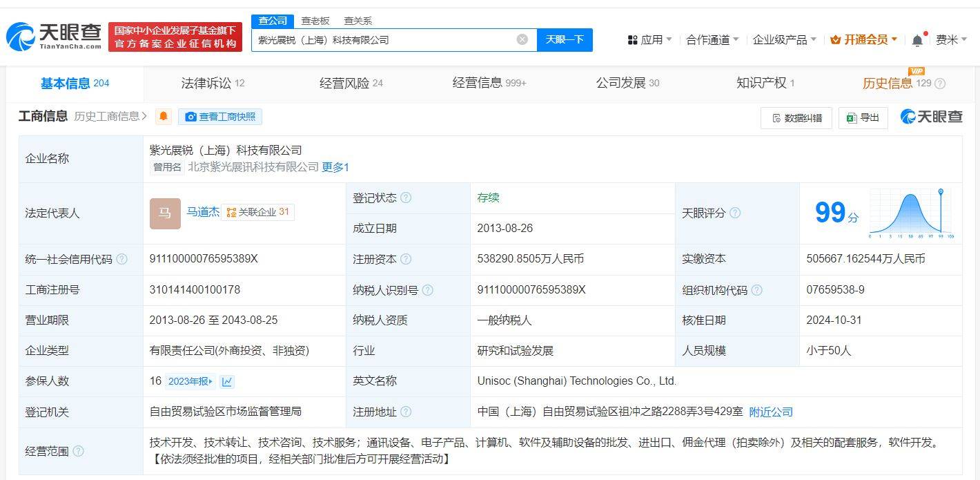Open the trend chart icon beside 2023年报
Screen dimensions: 980x480
click(227, 381)
